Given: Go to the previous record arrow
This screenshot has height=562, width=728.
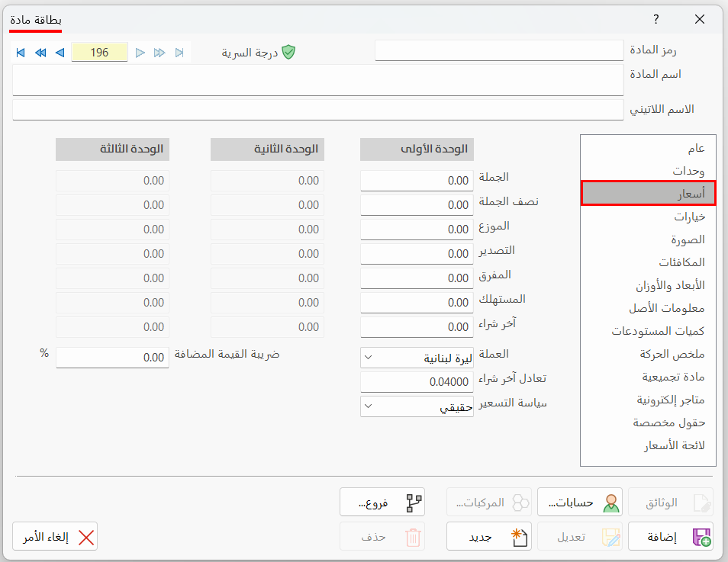Looking at the screenshot, I should click(x=60, y=53).
